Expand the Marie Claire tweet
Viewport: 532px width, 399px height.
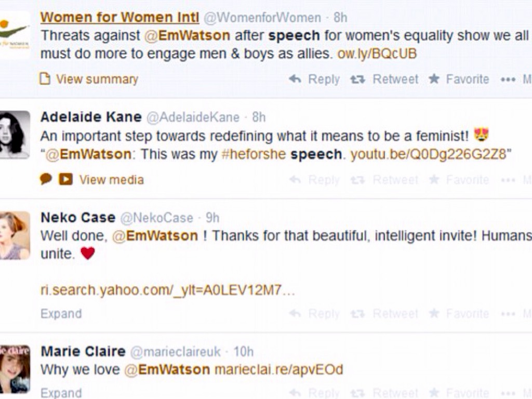[x=61, y=392]
